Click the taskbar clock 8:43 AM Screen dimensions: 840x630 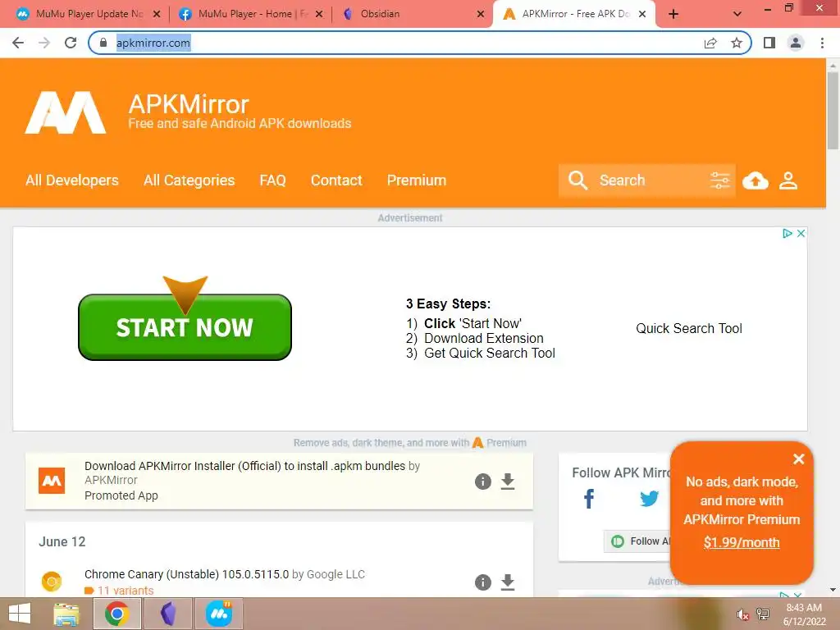(x=804, y=608)
